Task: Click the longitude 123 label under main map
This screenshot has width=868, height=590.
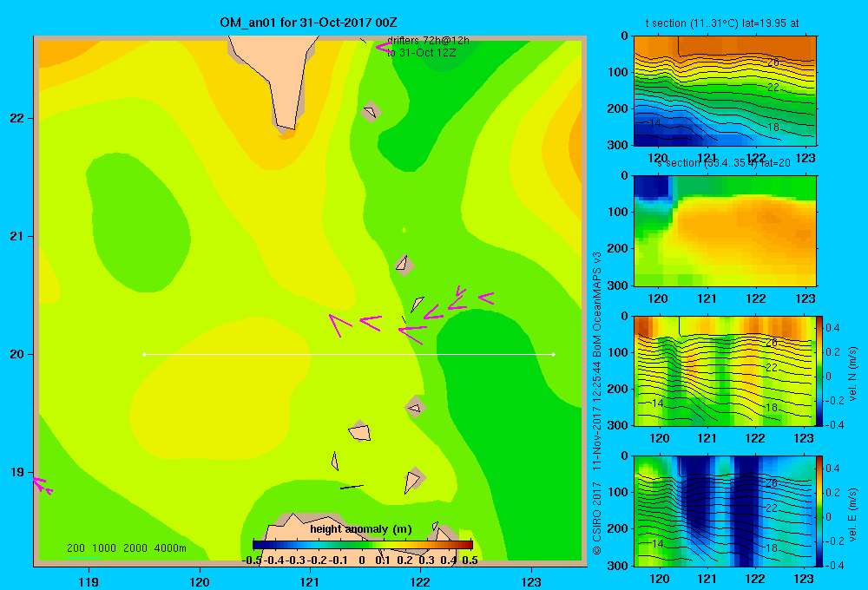Action: (x=531, y=581)
